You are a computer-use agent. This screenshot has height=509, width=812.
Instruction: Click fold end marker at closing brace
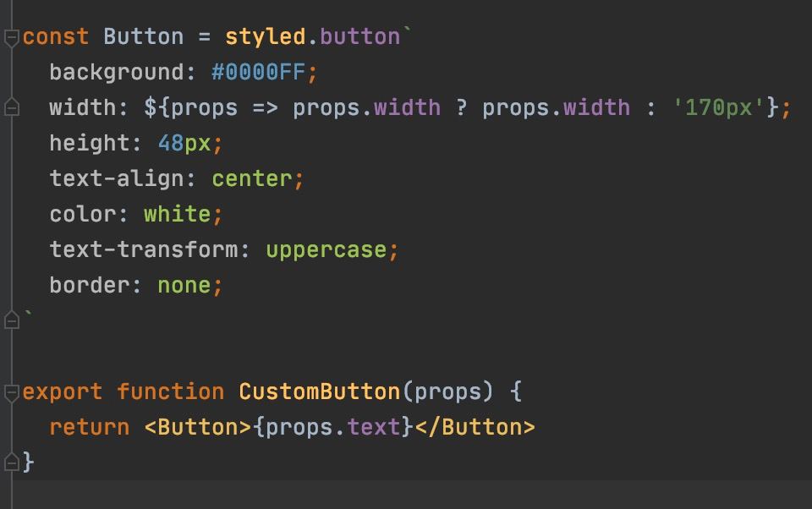pos(11,462)
